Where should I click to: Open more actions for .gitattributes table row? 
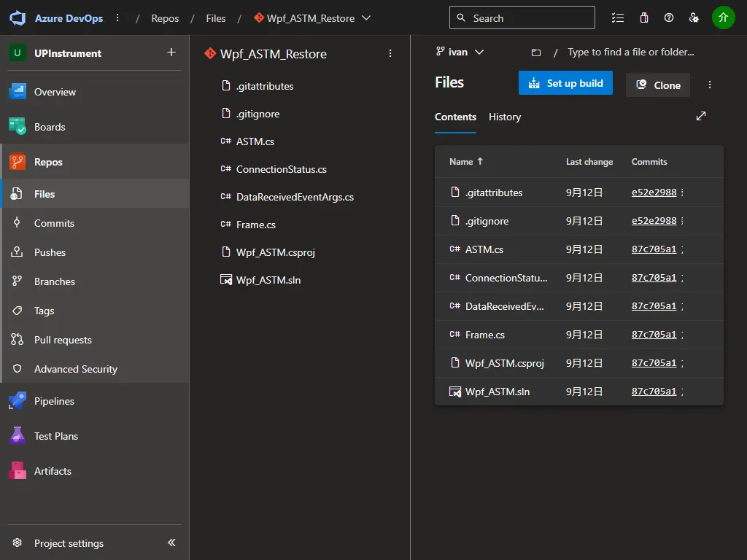click(682, 192)
